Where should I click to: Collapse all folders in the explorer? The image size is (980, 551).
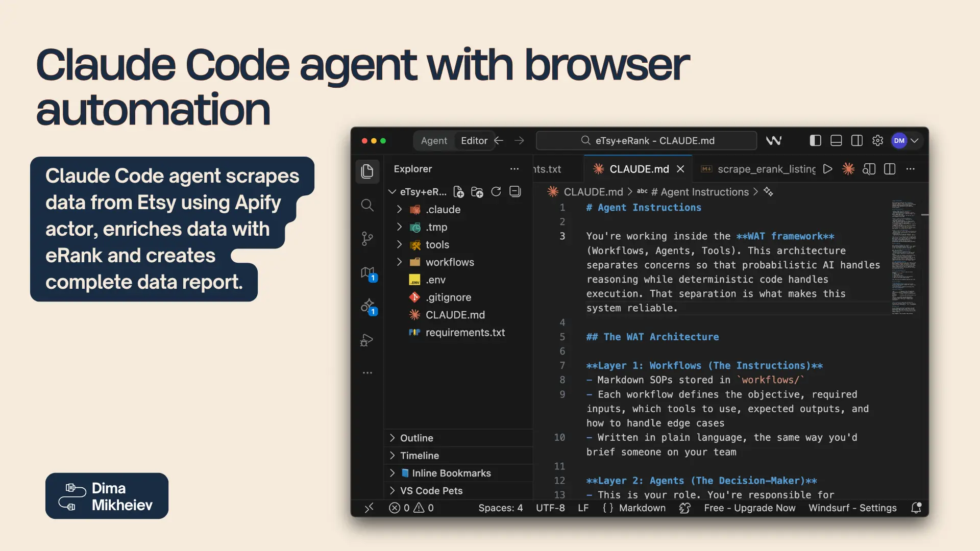[x=516, y=192]
